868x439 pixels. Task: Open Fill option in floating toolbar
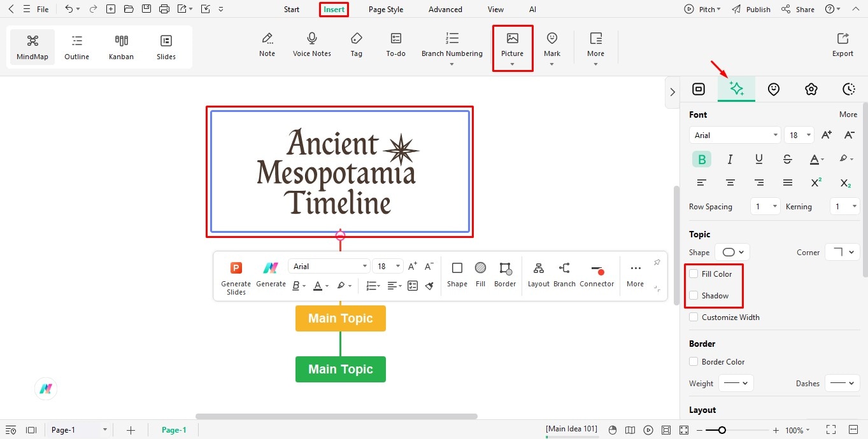pyautogui.click(x=481, y=274)
